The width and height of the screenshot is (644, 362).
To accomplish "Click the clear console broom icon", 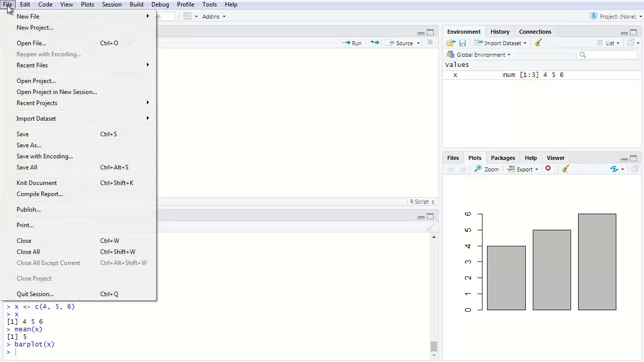I will pos(430,227).
